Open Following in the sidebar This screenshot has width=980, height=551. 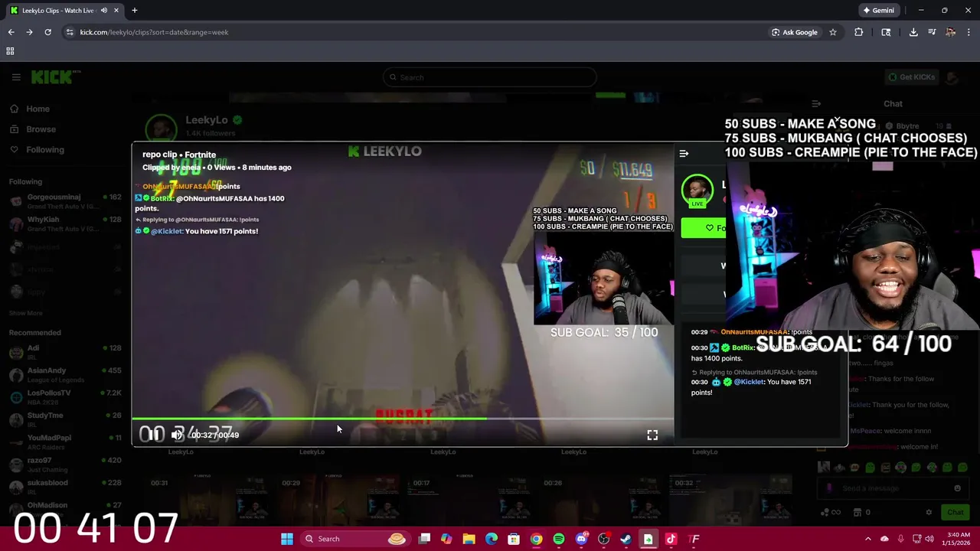[44, 150]
